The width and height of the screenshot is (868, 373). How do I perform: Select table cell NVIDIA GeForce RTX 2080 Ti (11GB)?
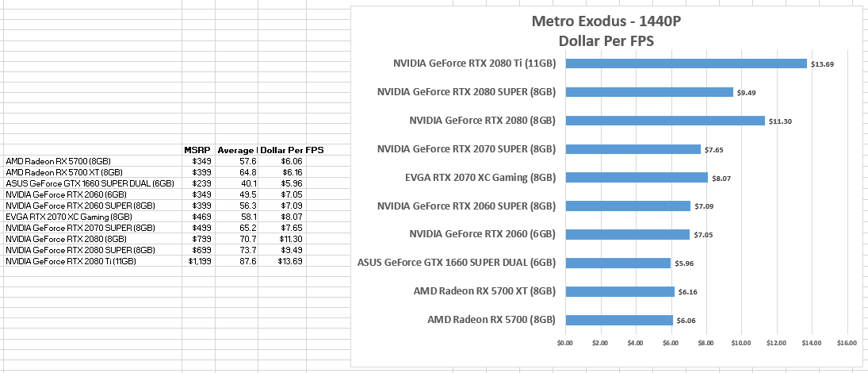(94, 261)
